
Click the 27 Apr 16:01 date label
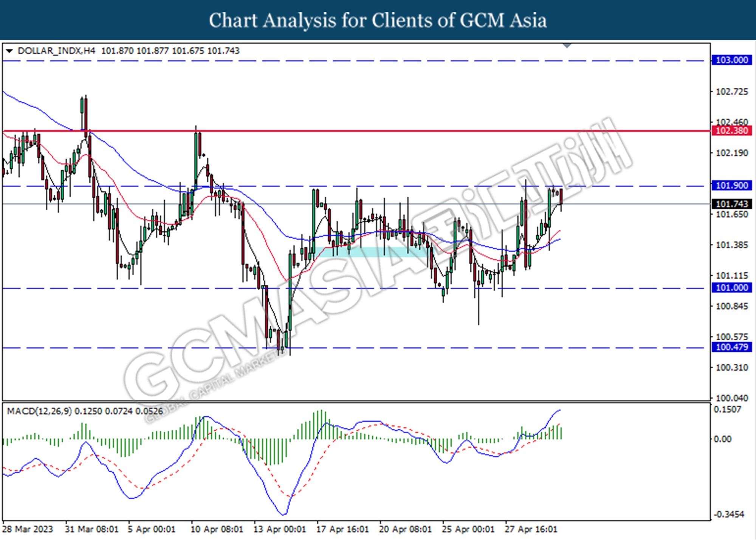(531, 529)
